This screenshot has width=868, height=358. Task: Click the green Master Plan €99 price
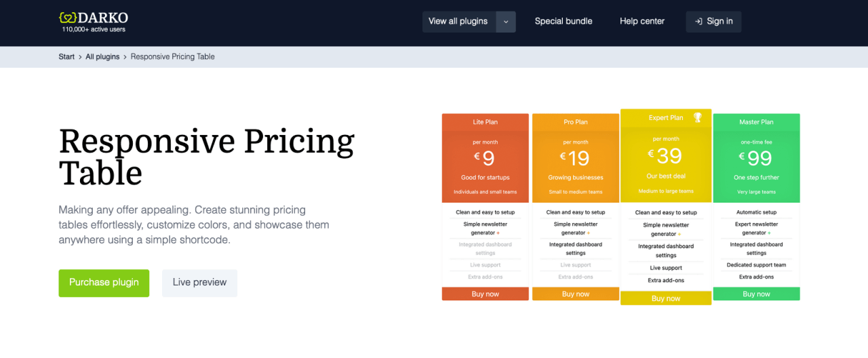point(756,158)
